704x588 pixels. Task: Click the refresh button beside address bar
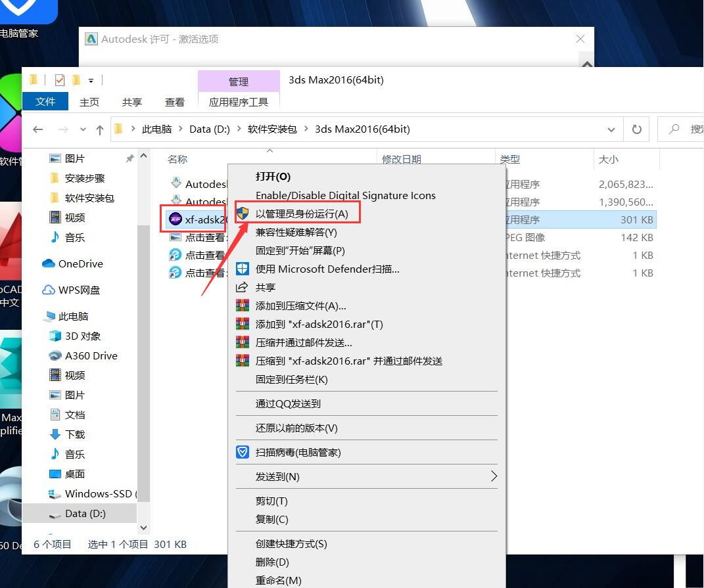[x=636, y=129]
